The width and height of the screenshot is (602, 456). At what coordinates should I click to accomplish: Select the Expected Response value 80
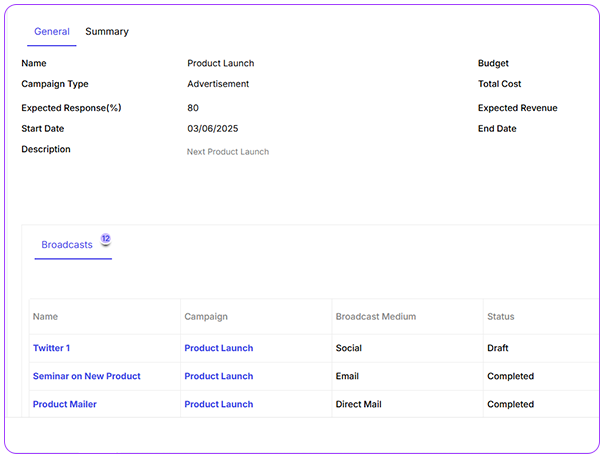pos(192,108)
